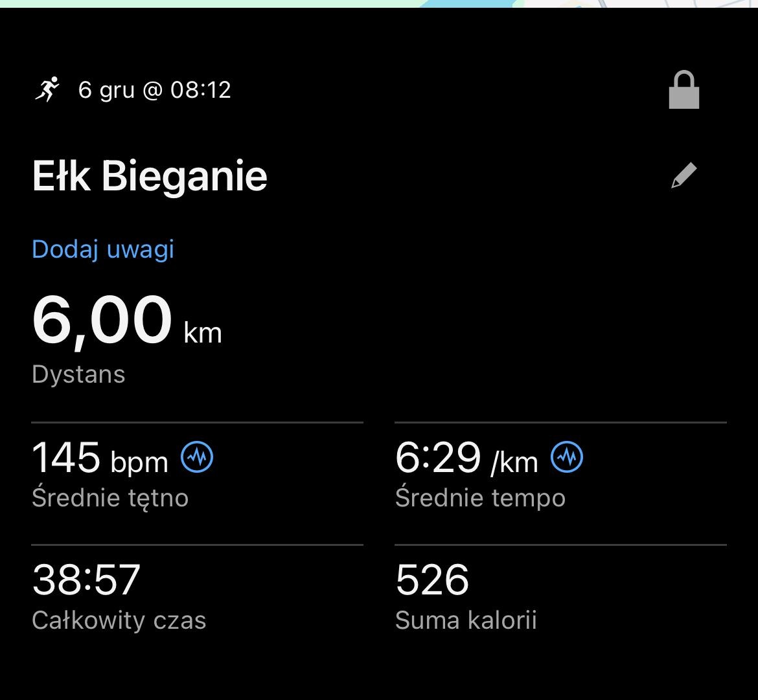Click the Całkowity czas label
This screenshot has height=700, width=758.
click(119, 620)
